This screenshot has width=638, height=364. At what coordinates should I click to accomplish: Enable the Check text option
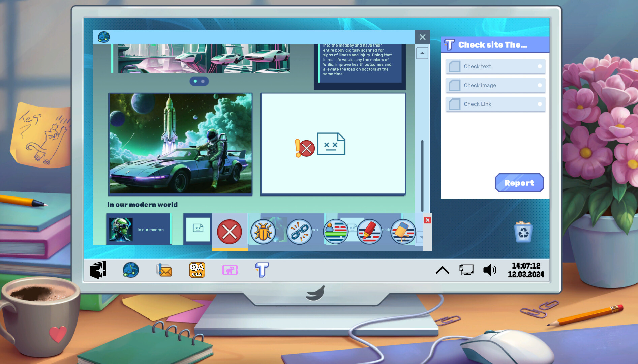[454, 66]
